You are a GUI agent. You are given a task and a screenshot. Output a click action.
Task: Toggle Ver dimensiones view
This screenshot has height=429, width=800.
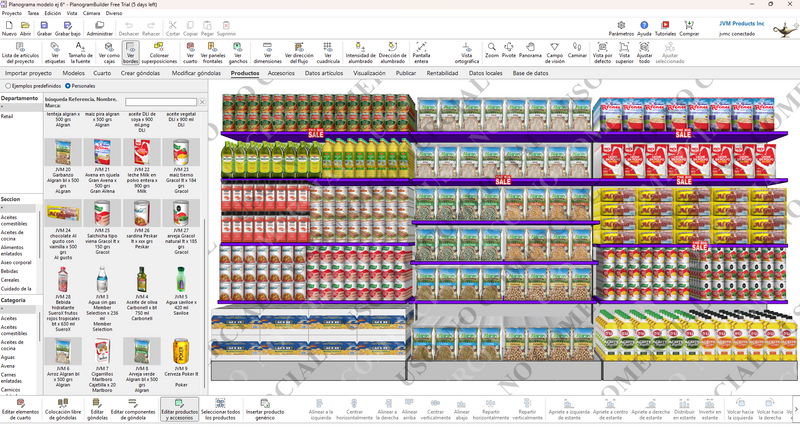(x=267, y=53)
